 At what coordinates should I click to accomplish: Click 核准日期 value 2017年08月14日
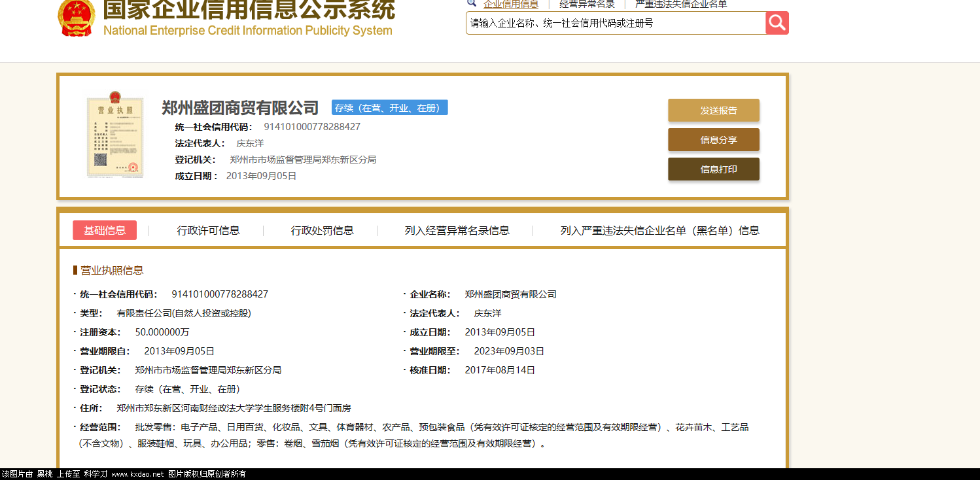coord(500,370)
